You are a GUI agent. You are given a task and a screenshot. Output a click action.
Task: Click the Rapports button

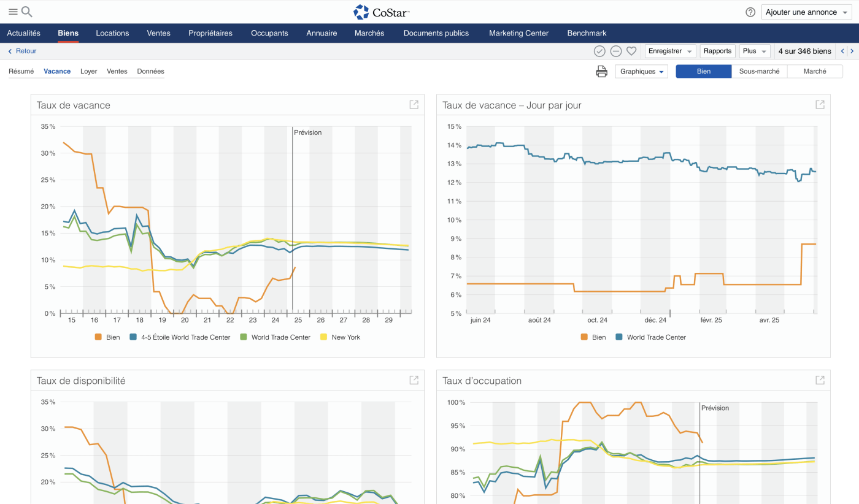(717, 52)
